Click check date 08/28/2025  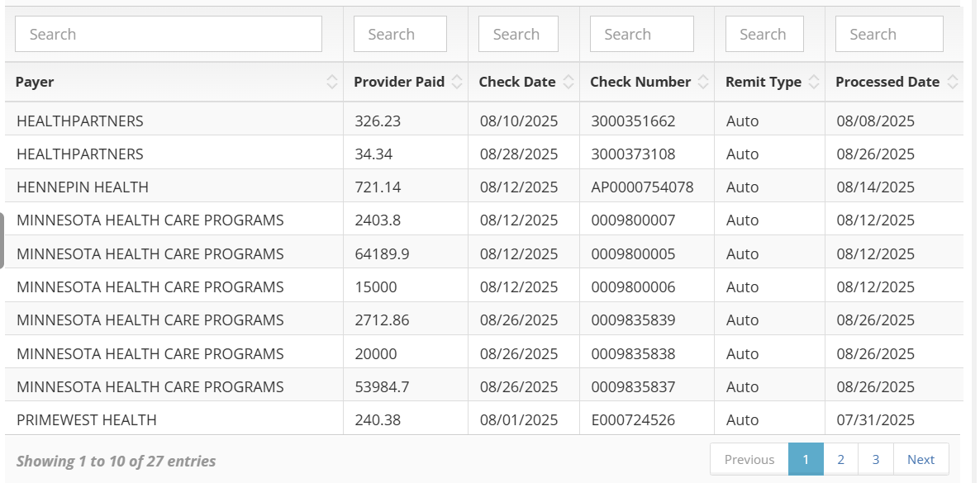click(x=519, y=154)
